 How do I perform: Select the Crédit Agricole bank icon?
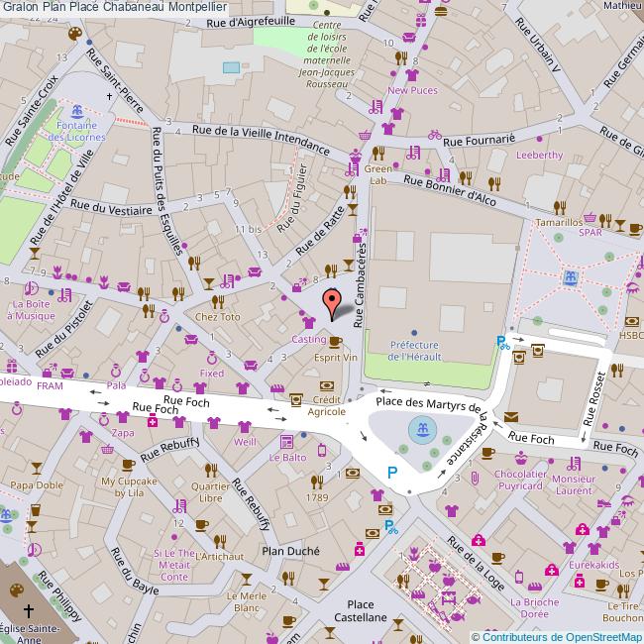click(326, 385)
